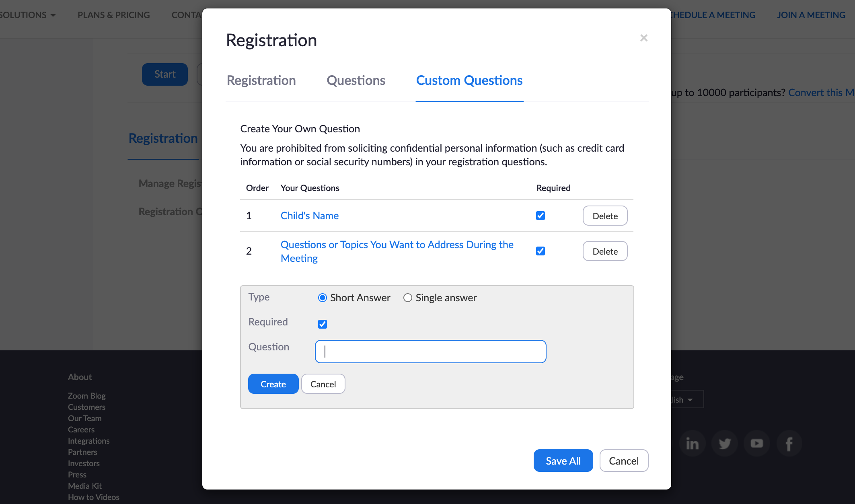Close the Registration dialog with X icon

point(644,38)
